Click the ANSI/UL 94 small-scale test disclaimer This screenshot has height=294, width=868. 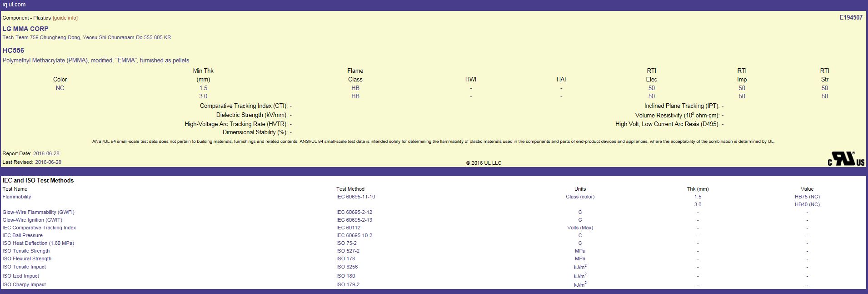pos(433,142)
